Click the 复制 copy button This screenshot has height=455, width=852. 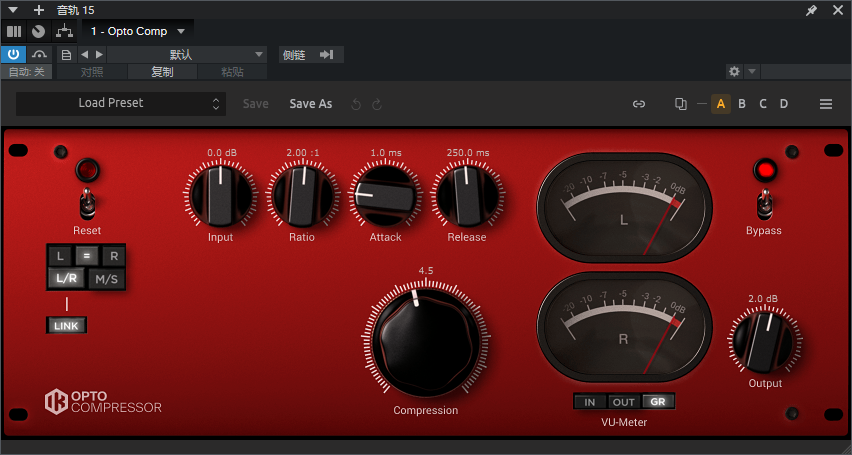162,72
